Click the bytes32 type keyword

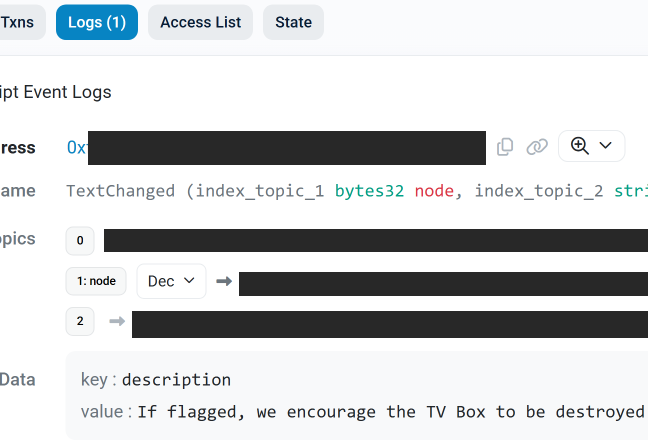pos(369,191)
